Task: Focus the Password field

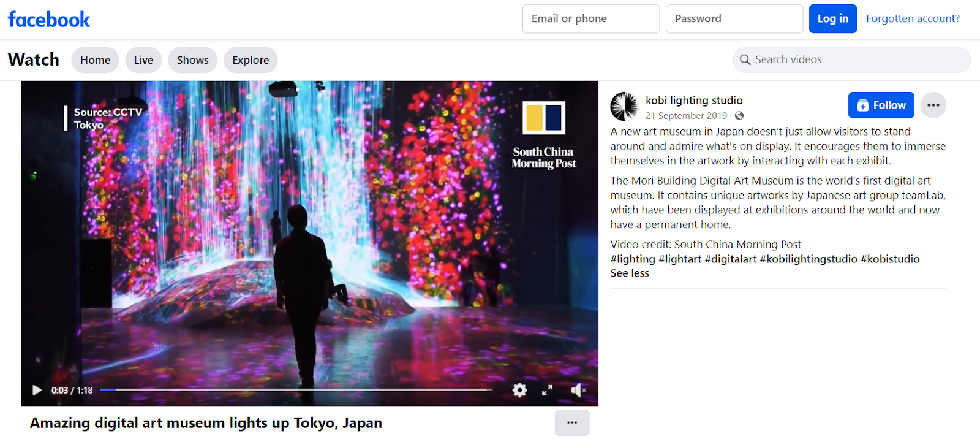Action: pyautogui.click(x=734, y=18)
